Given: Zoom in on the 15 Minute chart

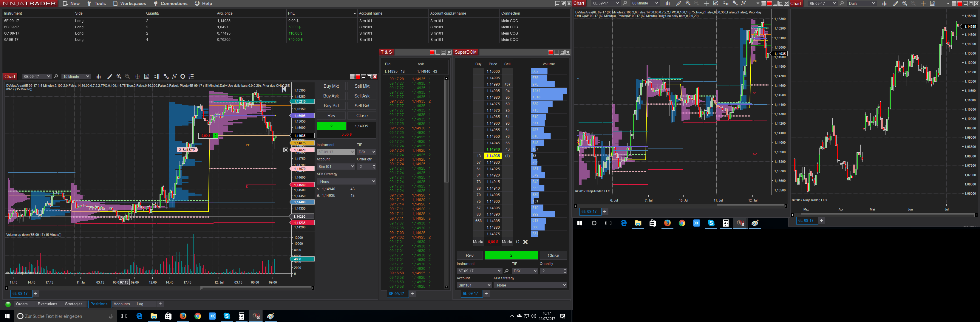Looking at the screenshot, I should 119,76.
